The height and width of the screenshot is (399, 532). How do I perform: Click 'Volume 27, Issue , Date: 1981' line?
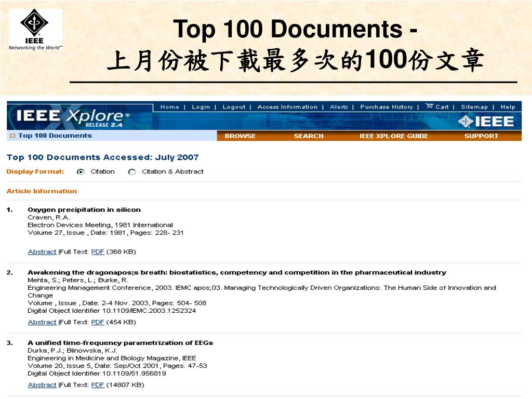106,233
